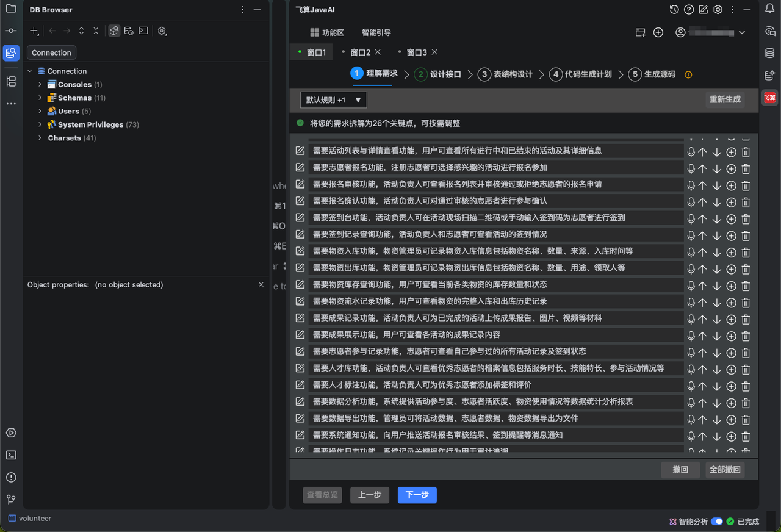Toggle the 智能分析 switch
This screenshot has width=781, height=532.
point(717,522)
